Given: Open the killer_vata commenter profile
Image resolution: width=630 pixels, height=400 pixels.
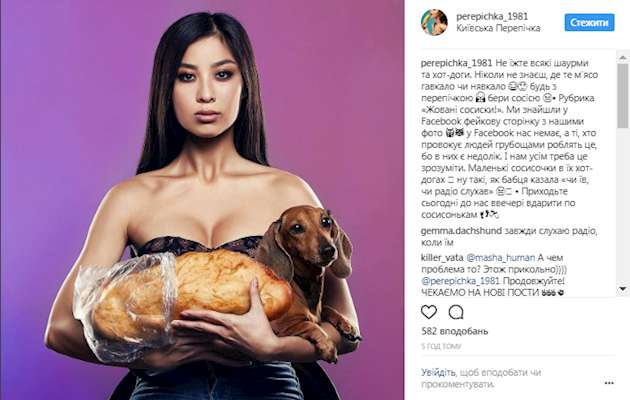Looking at the screenshot, I should coord(442,257).
